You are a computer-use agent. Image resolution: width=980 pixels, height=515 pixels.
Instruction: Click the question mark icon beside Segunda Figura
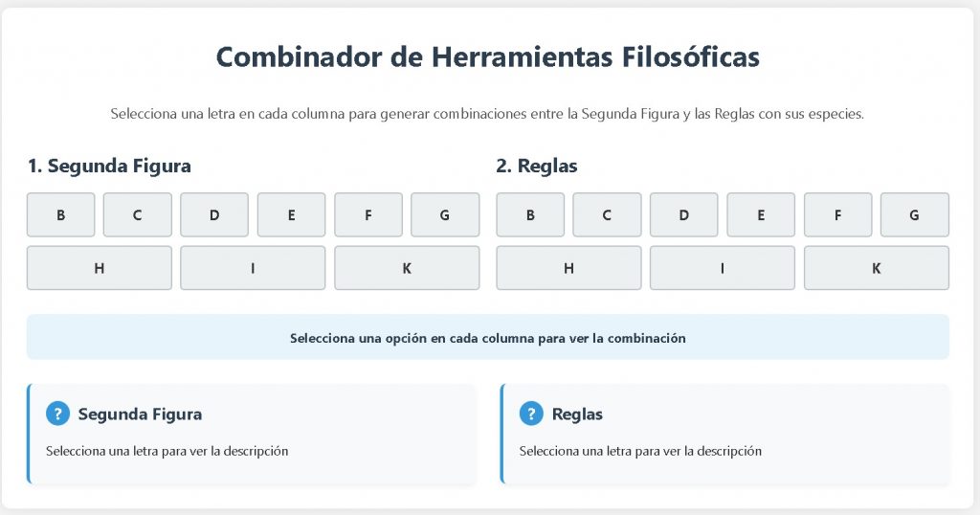tap(57, 414)
